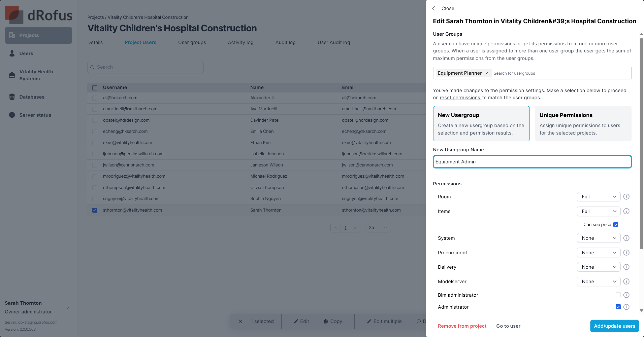The height and width of the screenshot is (337, 644).
Task: Show info for Administrator permission
Action: 626,307
